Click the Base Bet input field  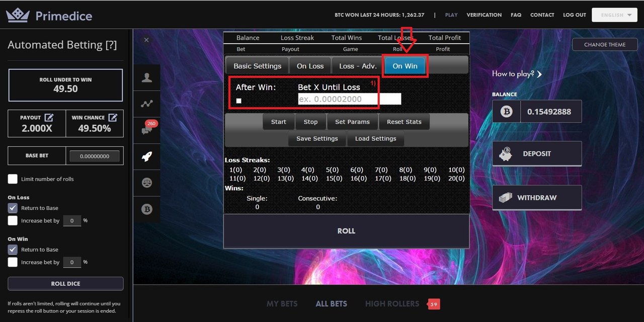pyautogui.click(x=95, y=156)
